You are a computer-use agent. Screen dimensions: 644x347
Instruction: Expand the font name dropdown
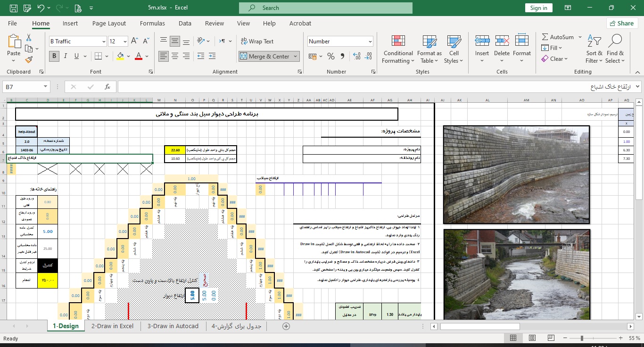click(x=104, y=41)
